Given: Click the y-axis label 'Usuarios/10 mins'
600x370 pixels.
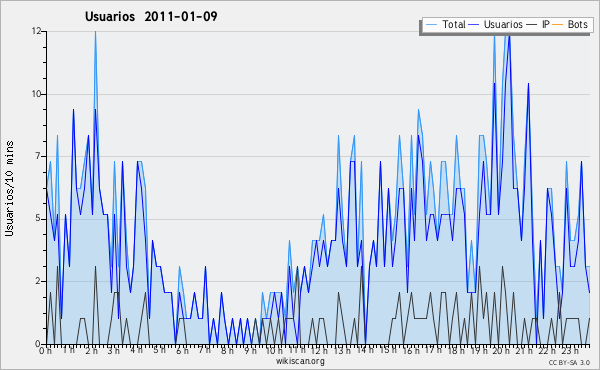Looking at the screenshot, I should coord(9,188).
